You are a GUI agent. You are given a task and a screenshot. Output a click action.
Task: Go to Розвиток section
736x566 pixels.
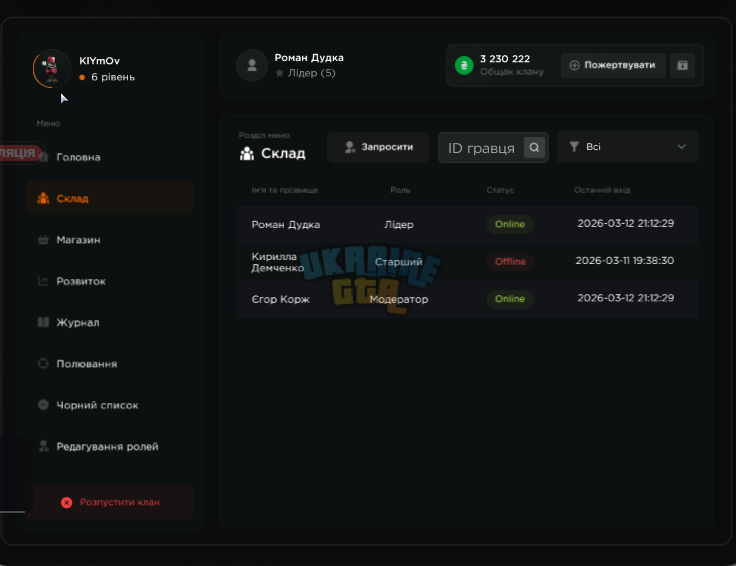[110, 281]
